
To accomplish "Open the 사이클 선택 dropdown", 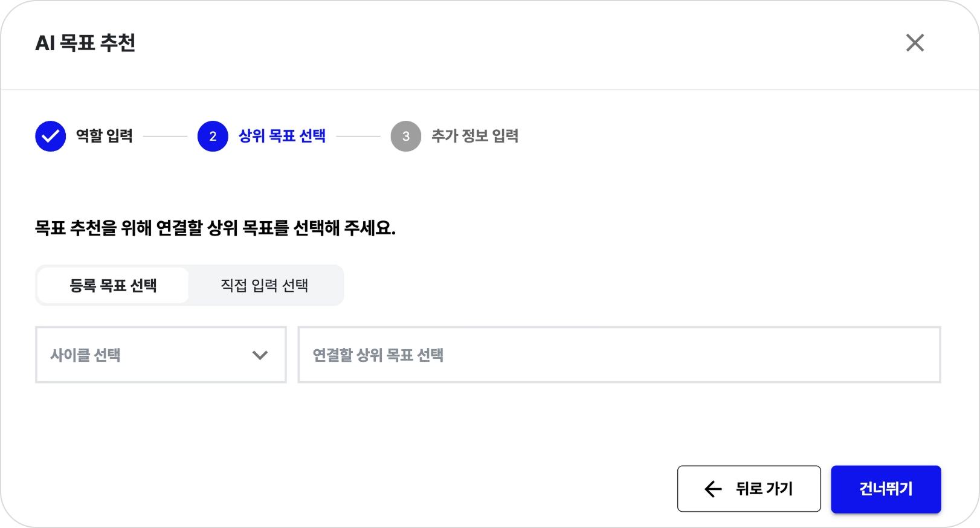I will 161,355.
